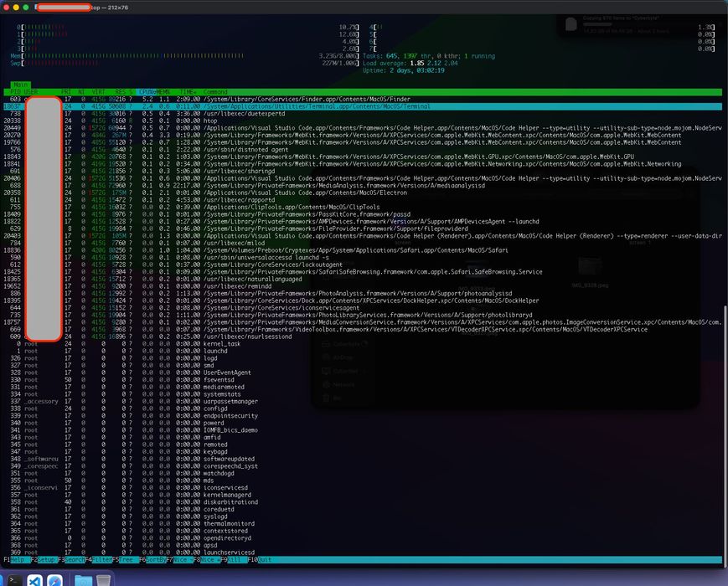Screen dimensions: 728x586
Task: Select the UserEventAgent process row
Action: (x=363, y=373)
